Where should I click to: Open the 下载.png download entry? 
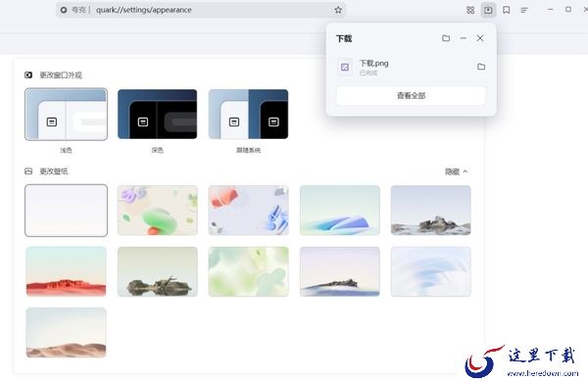tap(411, 67)
